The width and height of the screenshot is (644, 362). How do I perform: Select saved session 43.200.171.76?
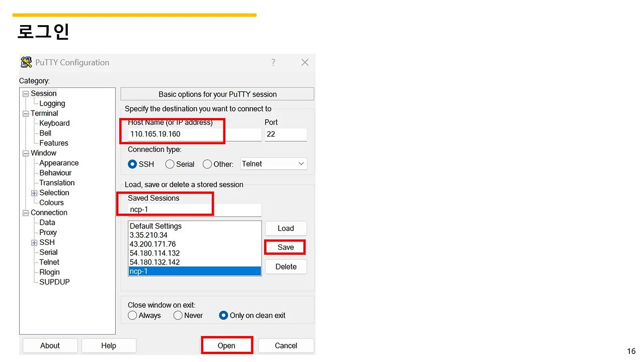pos(194,244)
